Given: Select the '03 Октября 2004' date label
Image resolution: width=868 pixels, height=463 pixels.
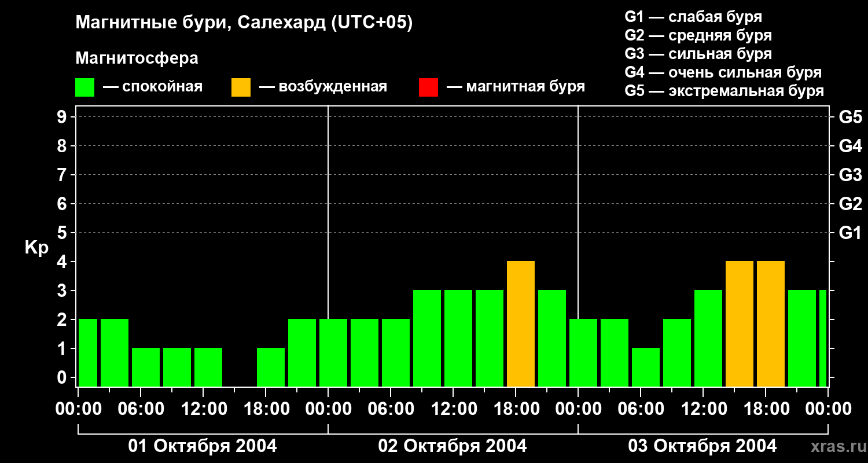Looking at the screenshot, I should (703, 446).
